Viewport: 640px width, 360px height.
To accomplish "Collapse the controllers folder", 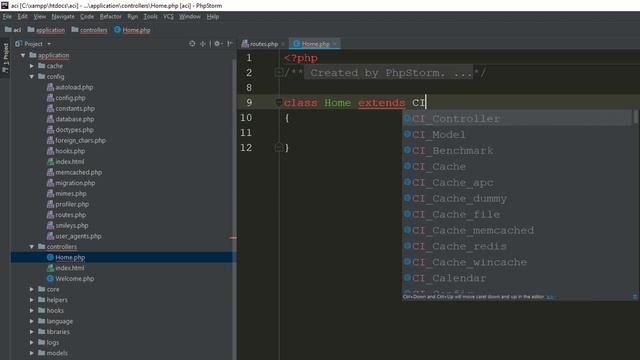I will (32, 247).
